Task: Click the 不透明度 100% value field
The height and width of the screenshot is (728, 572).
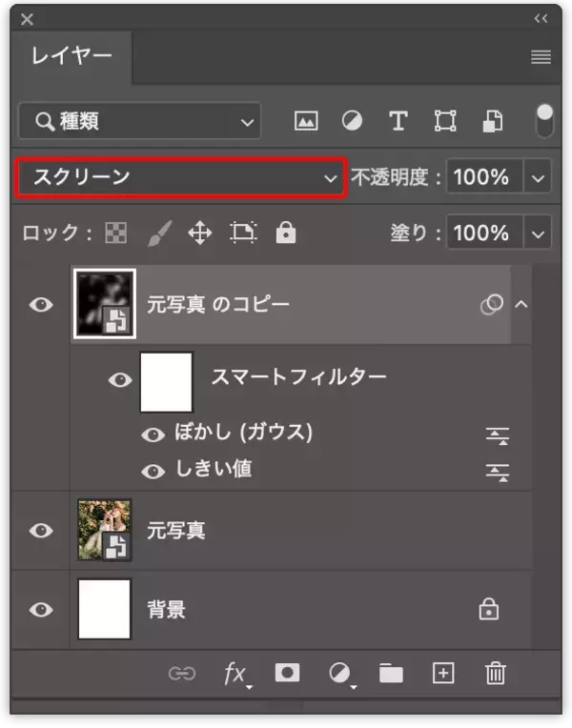Action: pos(484,177)
